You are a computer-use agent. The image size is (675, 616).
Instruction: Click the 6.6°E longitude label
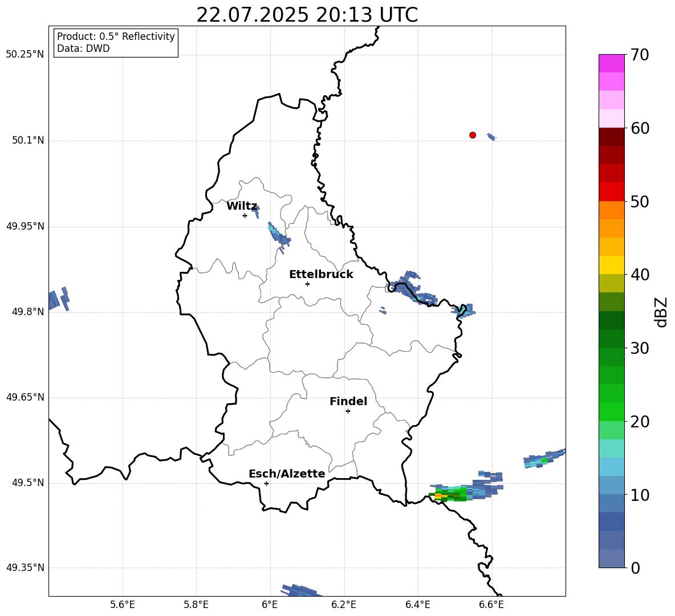[x=491, y=605]
